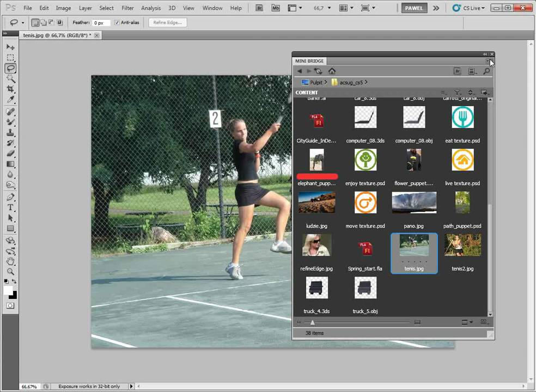The image size is (536, 392).
Task: Select the Type tool
Action: pyautogui.click(x=10, y=207)
